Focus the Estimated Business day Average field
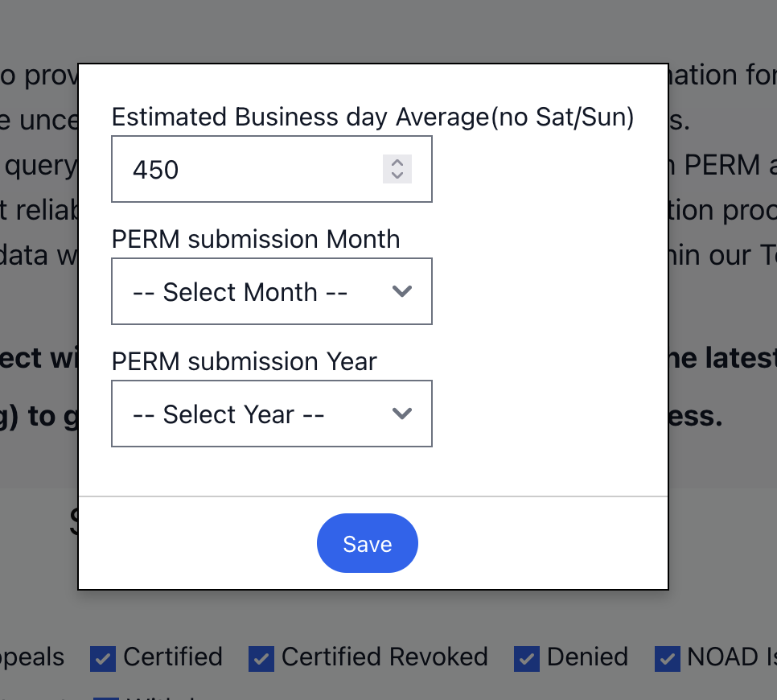Image resolution: width=777 pixels, height=700 pixels. coord(249,169)
